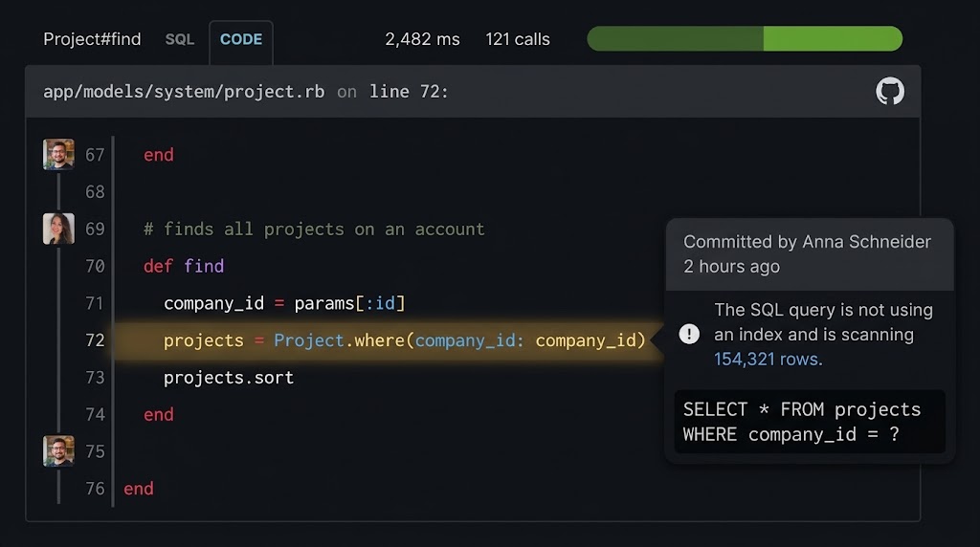Viewport: 980px width, 547px height.
Task: Open the GitHub icon link
Action: pyautogui.click(x=889, y=91)
